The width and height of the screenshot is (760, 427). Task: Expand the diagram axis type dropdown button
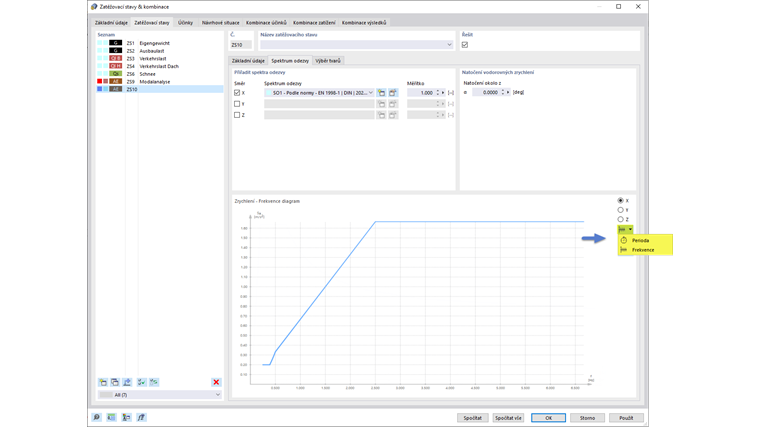630,229
